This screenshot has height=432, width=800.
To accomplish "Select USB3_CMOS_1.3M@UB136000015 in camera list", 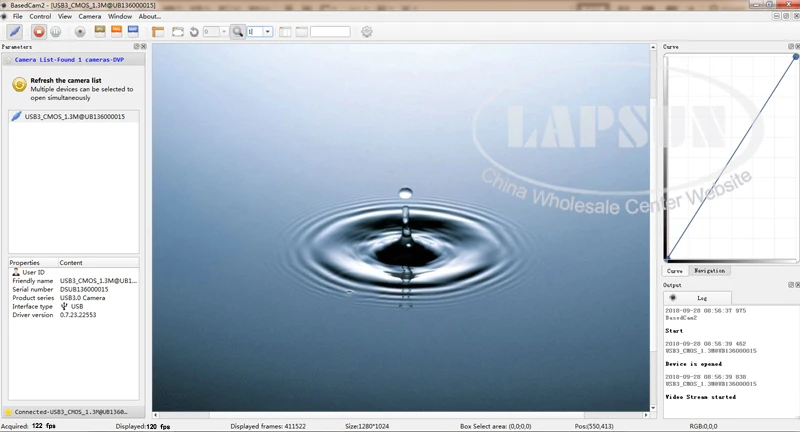I will point(74,116).
